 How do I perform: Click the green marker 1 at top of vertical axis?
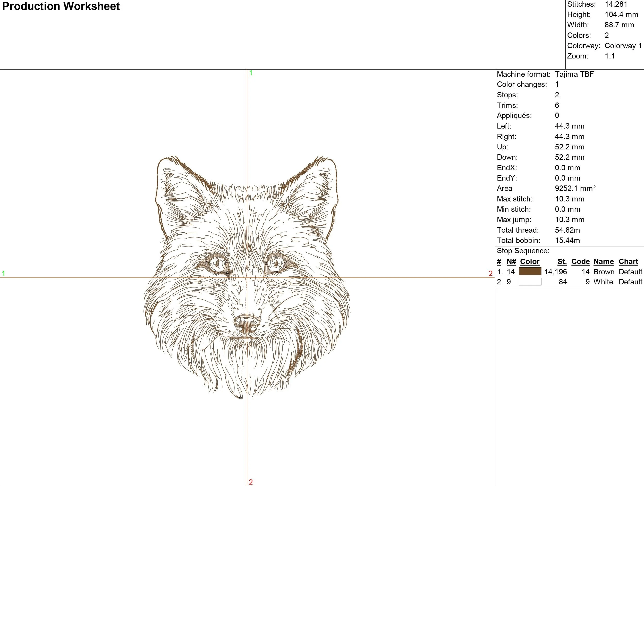click(251, 73)
